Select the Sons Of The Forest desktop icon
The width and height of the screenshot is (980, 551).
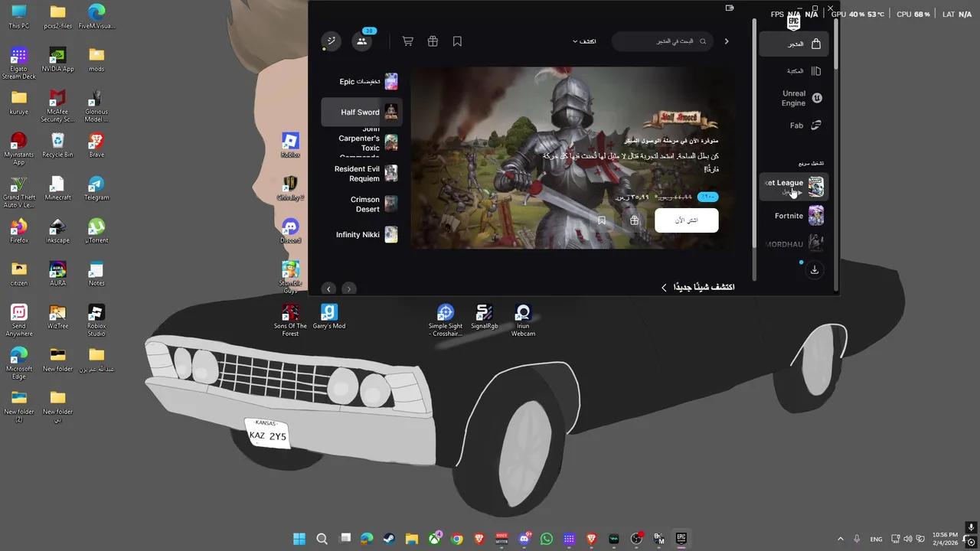click(290, 321)
